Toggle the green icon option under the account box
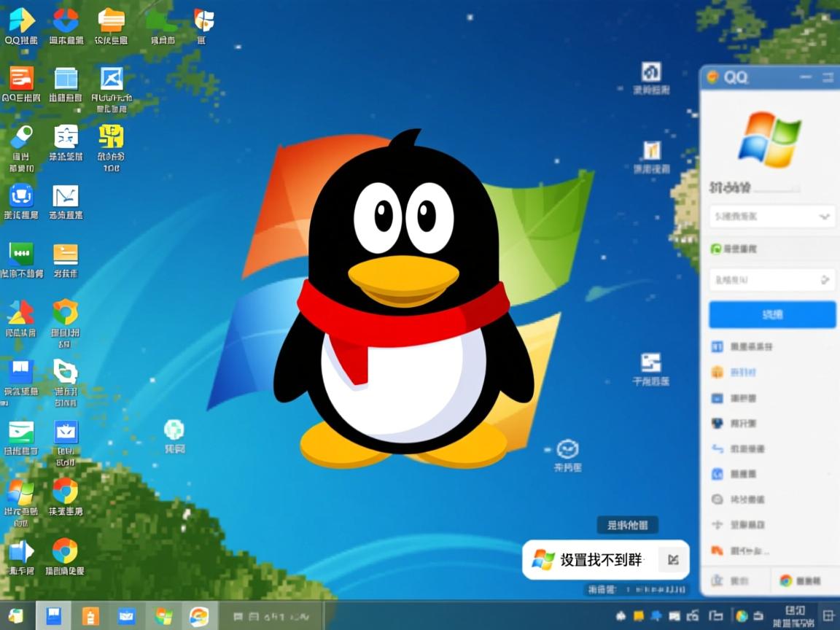 [716, 249]
